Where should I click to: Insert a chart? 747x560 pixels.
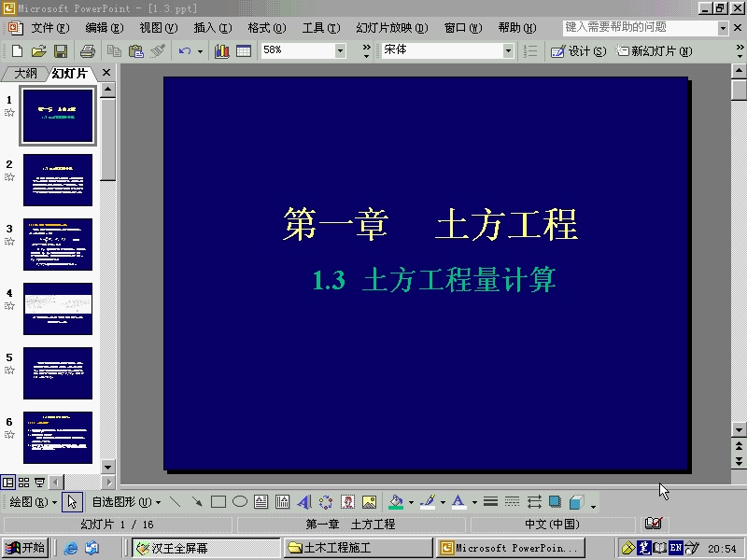coord(222,50)
